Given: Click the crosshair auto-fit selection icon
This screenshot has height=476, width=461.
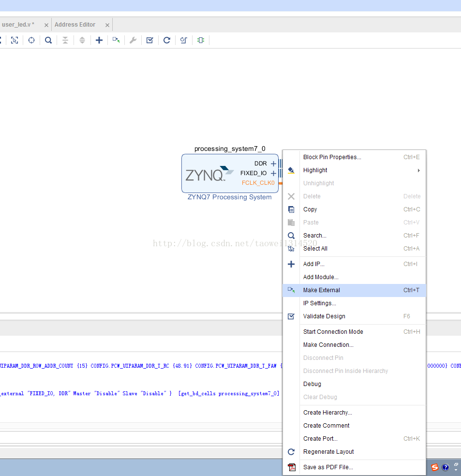Looking at the screenshot, I should coord(31,40).
